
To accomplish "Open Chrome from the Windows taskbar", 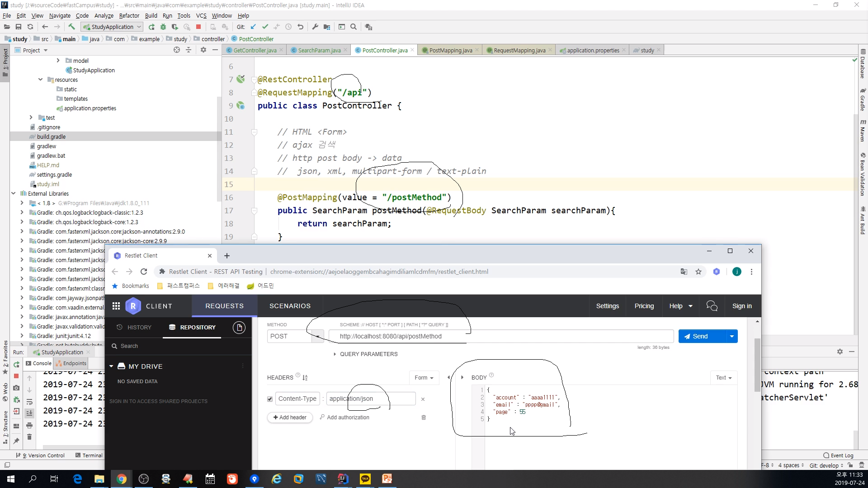I will [x=121, y=479].
